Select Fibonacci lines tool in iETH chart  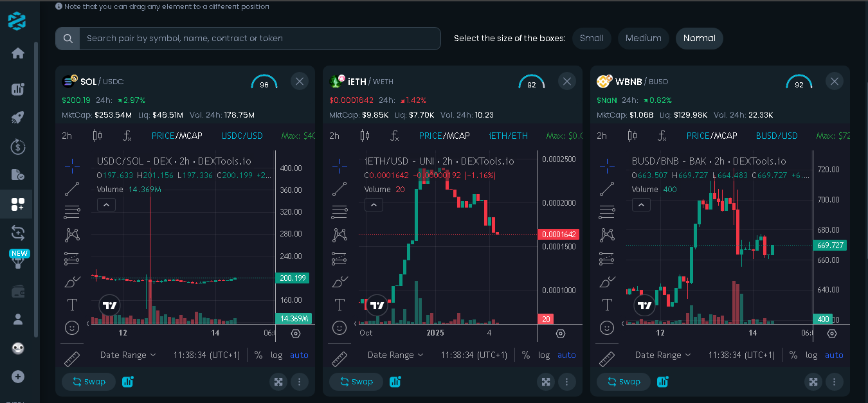pos(339,211)
